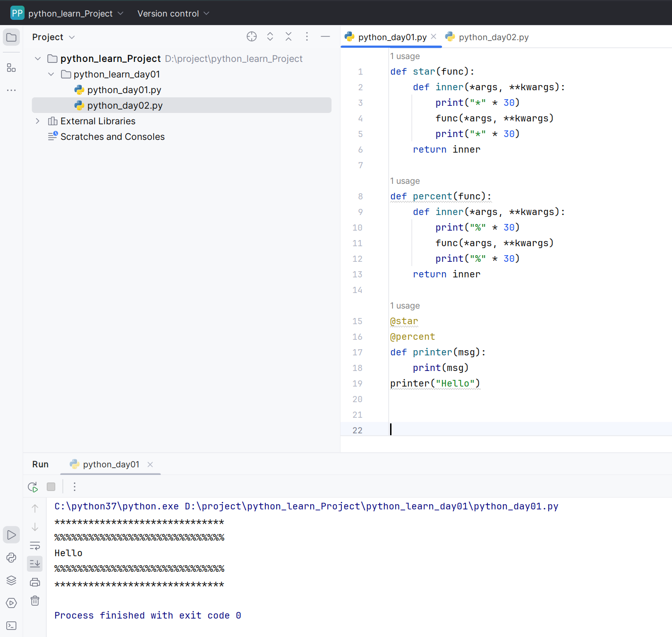Viewport: 672px width, 637px height.
Task: Show more tool windows ellipsis in left sidebar
Action: 11,90
